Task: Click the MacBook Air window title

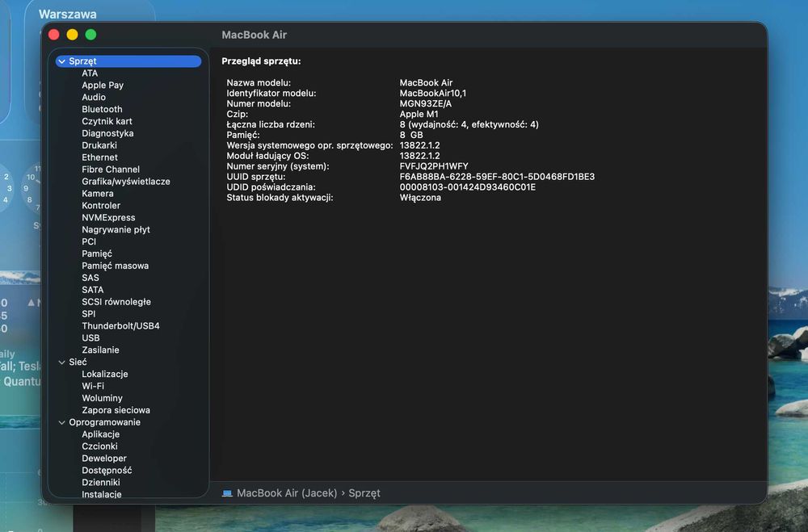Action: click(x=254, y=35)
